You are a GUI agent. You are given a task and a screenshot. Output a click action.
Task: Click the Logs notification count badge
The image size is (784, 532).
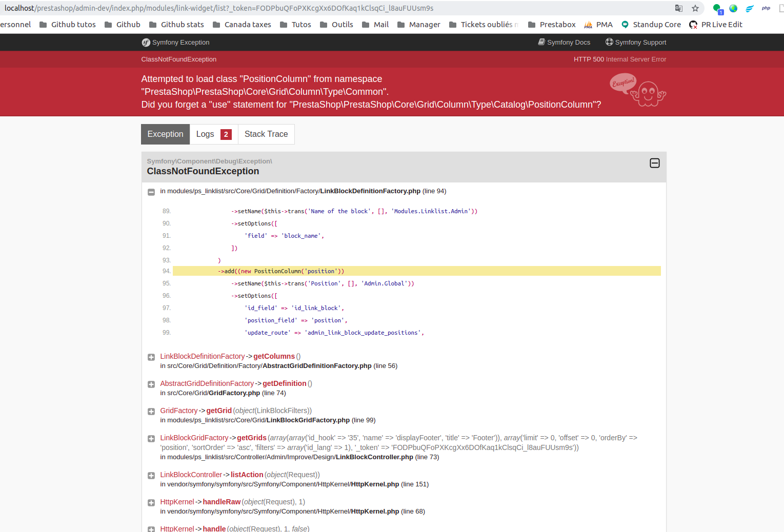click(227, 134)
